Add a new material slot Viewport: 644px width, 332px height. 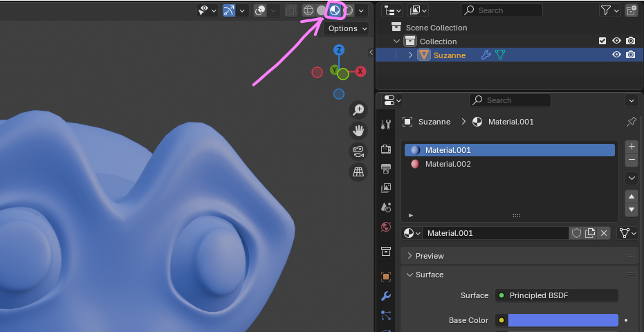coord(631,147)
